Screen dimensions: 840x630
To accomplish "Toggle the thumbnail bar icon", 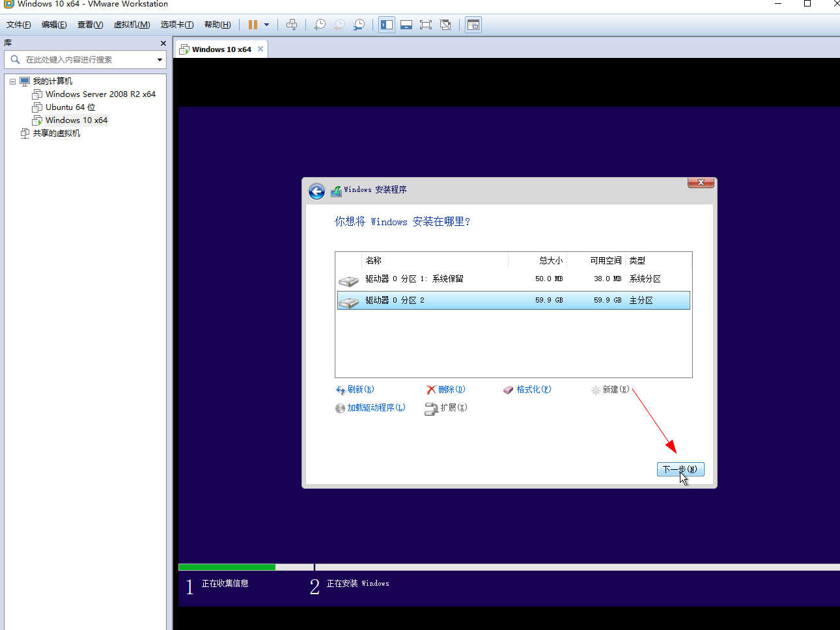I will click(406, 25).
